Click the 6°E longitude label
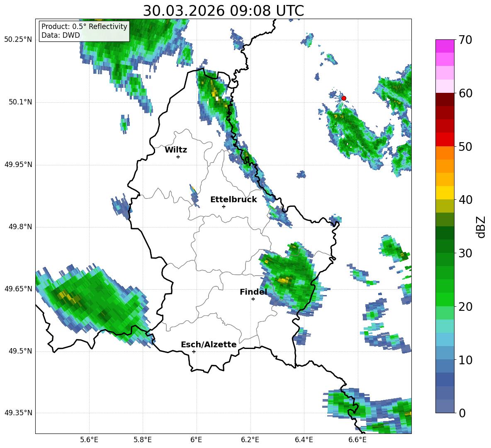Viewport: 491px width, 448px height. click(196, 440)
